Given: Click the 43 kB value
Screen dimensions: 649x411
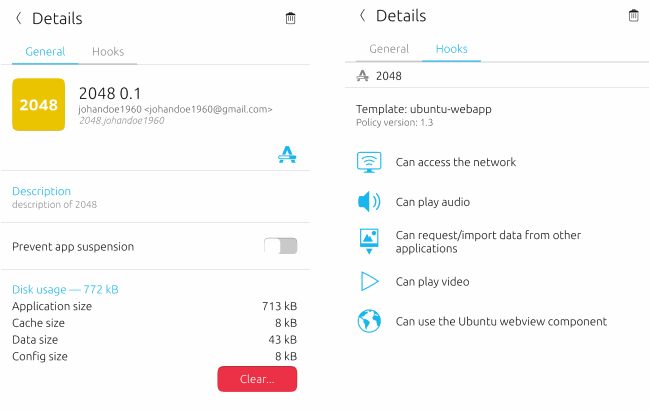Looking at the screenshot, I should pyautogui.click(x=283, y=340).
